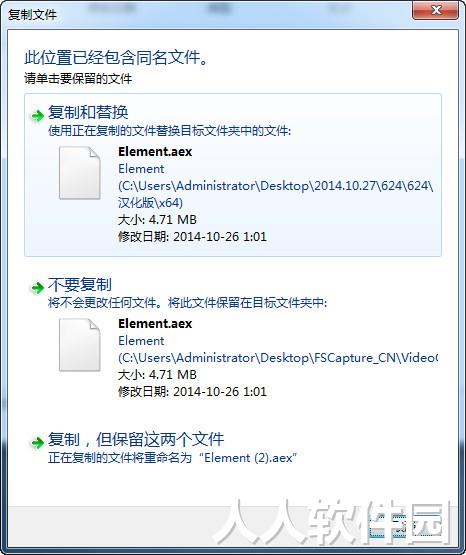Click the cancel button behind watermark

tap(404, 526)
